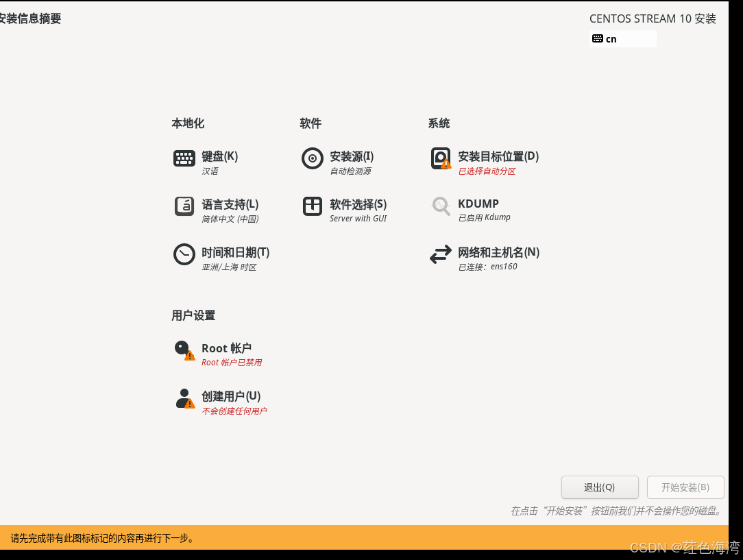Click the 软件 section heading
The width and height of the screenshot is (743, 560).
(x=311, y=123)
